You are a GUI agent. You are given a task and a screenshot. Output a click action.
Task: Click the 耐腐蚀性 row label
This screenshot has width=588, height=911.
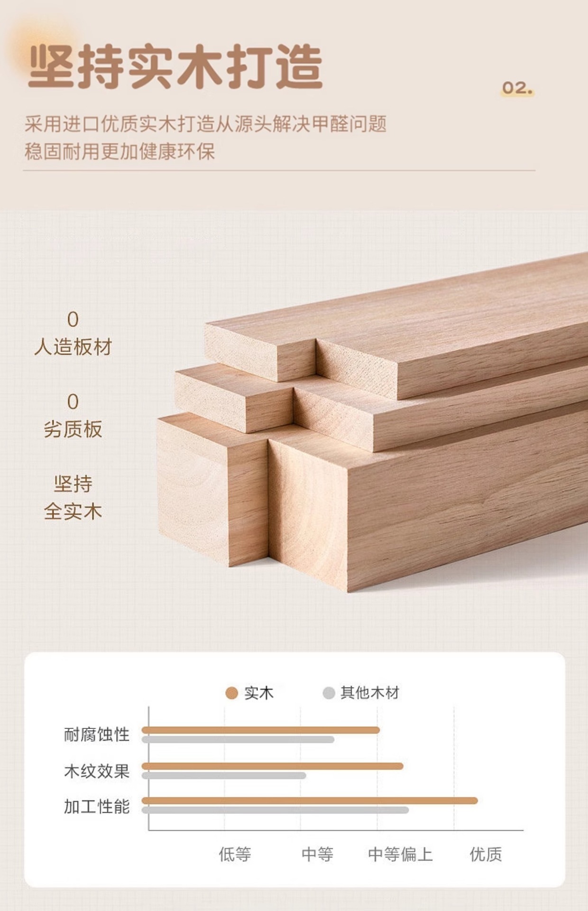(97, 734)
